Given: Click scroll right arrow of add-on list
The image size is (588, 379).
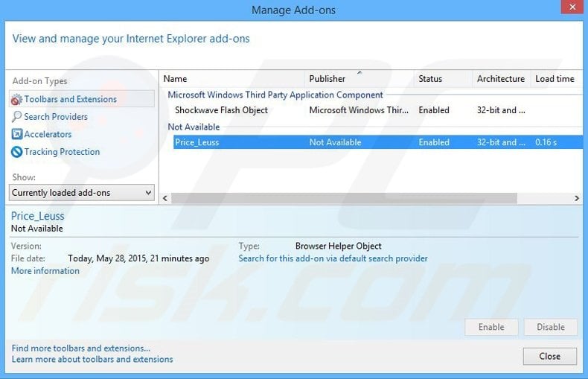Looking at the screenshot, I should pyautogui.click(x=577, y=198).
